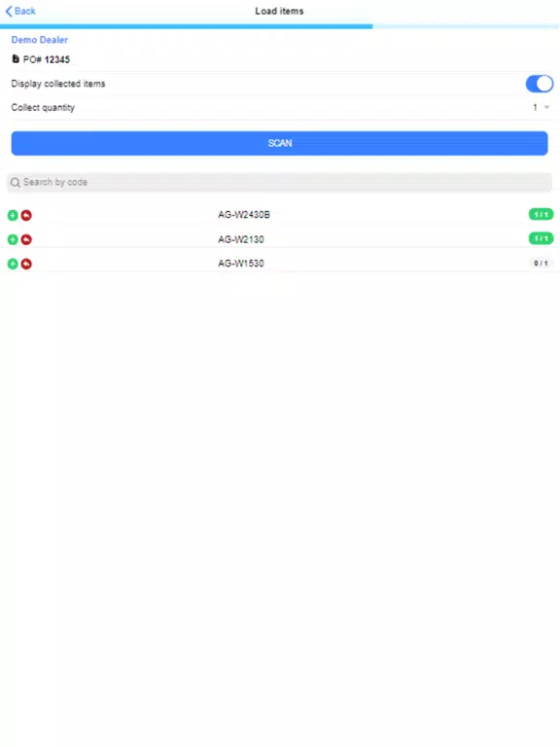Click the PO# 12345 document icon
Viewport: 560px width, 747px height.
[x=16, y=59]
